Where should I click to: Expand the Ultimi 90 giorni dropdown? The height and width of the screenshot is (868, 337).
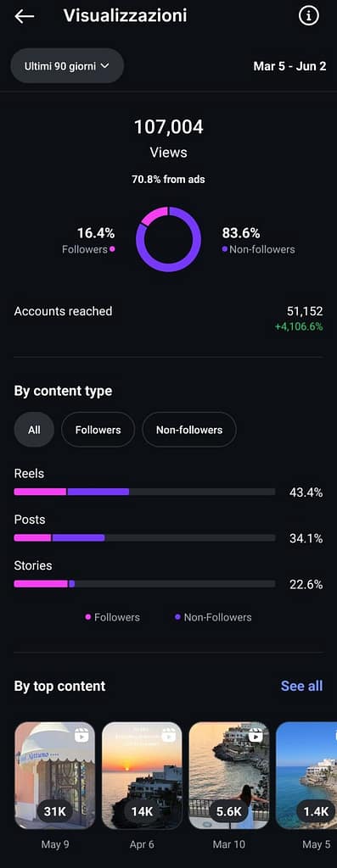pyautogui.click(x=67, y=66)
